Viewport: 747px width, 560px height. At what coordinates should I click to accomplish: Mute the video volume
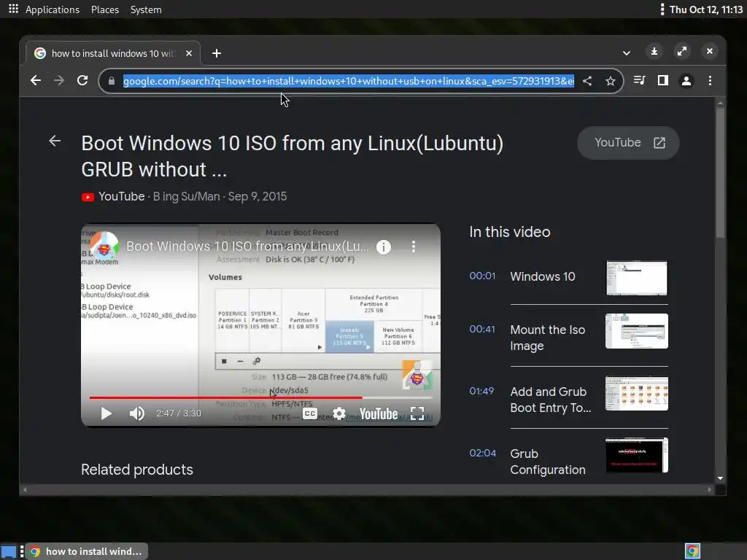point(136,413)
